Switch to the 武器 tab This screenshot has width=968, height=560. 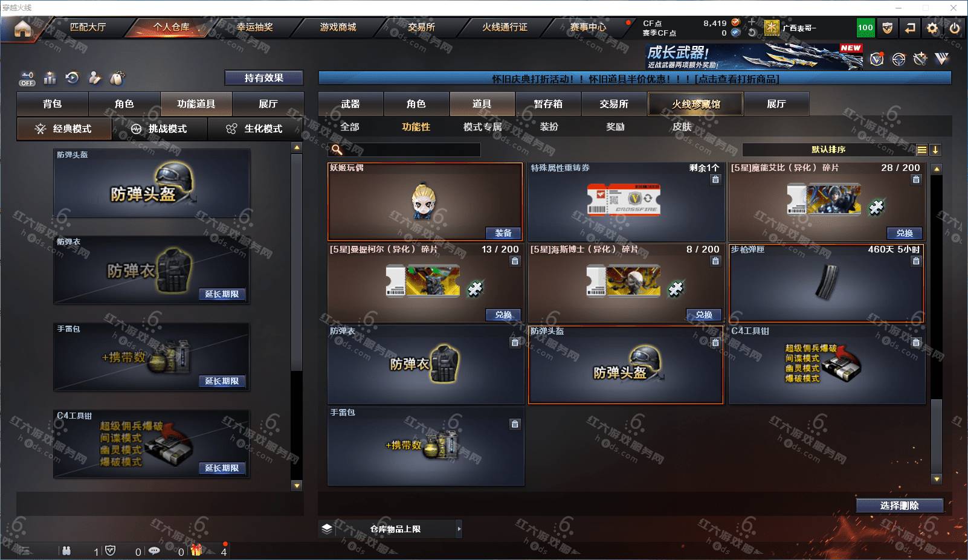click(350, 104)
